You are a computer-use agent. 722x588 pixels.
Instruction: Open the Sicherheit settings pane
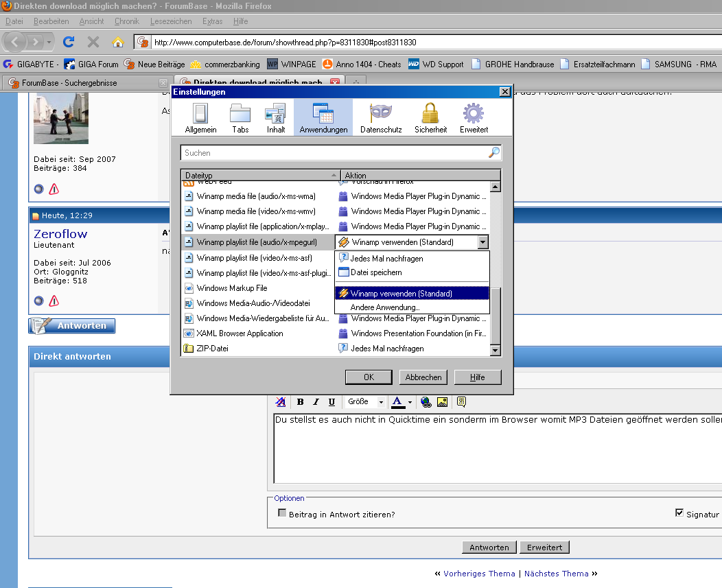pos(430,118)
